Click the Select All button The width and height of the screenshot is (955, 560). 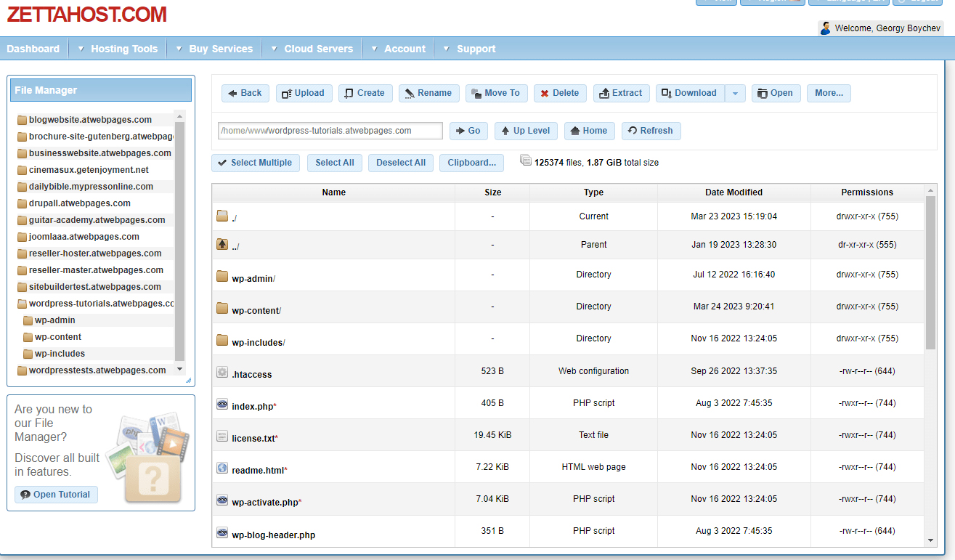pyautogui.click(x=335, y=163)
